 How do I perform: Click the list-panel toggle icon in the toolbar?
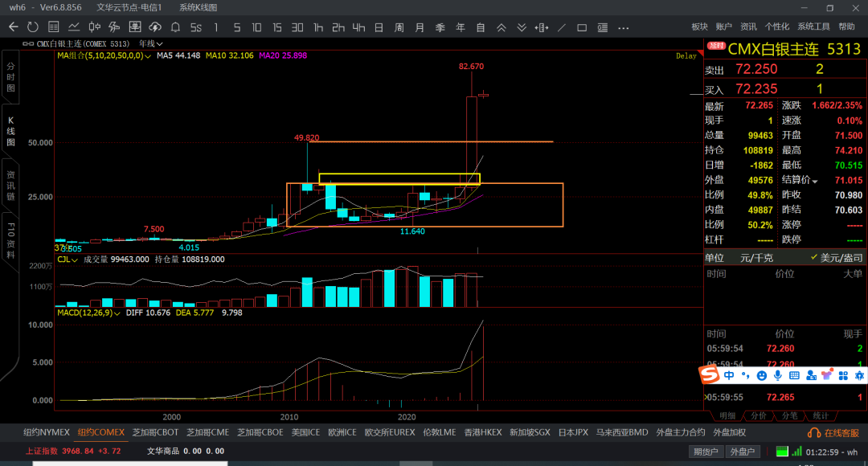click(x=602, y=27)
